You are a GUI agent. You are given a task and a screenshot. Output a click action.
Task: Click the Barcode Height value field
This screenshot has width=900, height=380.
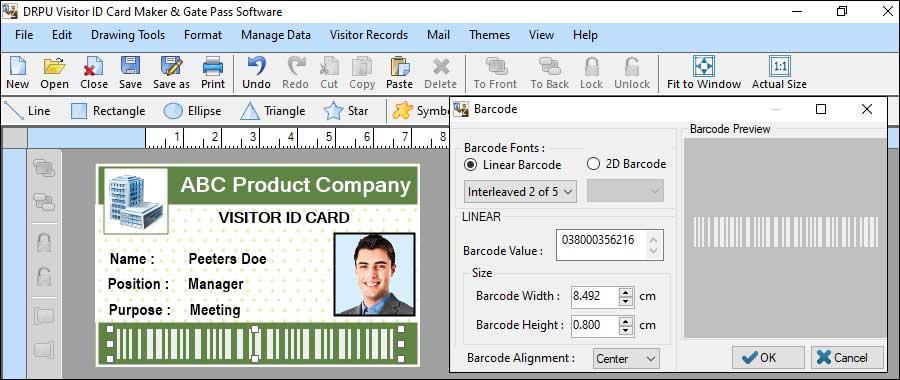(x=595, y=325)
